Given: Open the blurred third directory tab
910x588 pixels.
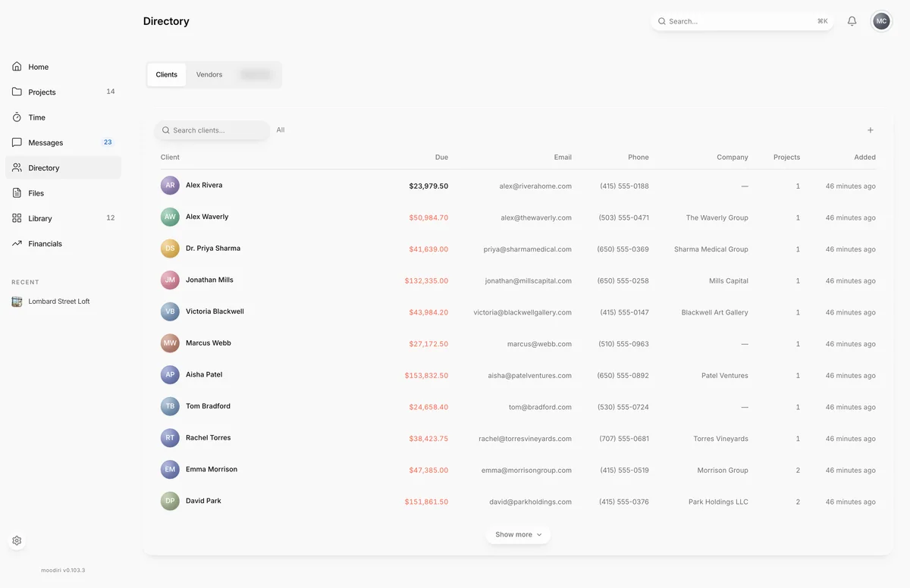Looking at the screenshot, I should point(256,75).
